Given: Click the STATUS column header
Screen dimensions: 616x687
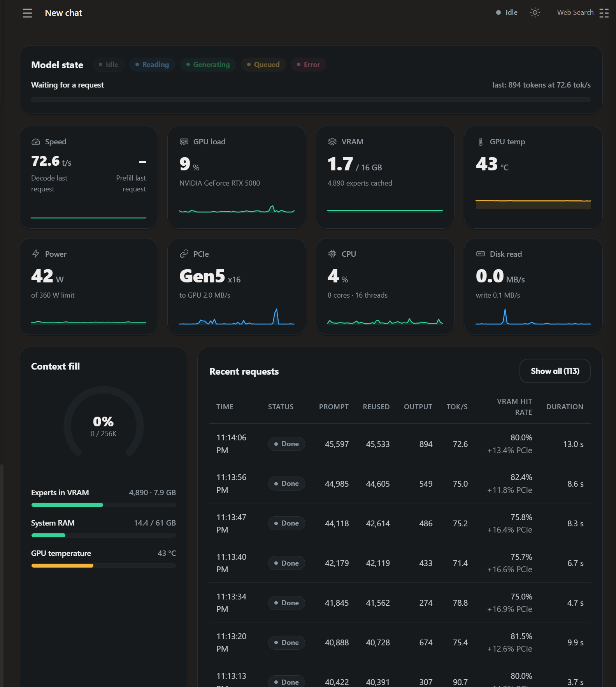Looking at the screenshot, I should tap(281, 407).
